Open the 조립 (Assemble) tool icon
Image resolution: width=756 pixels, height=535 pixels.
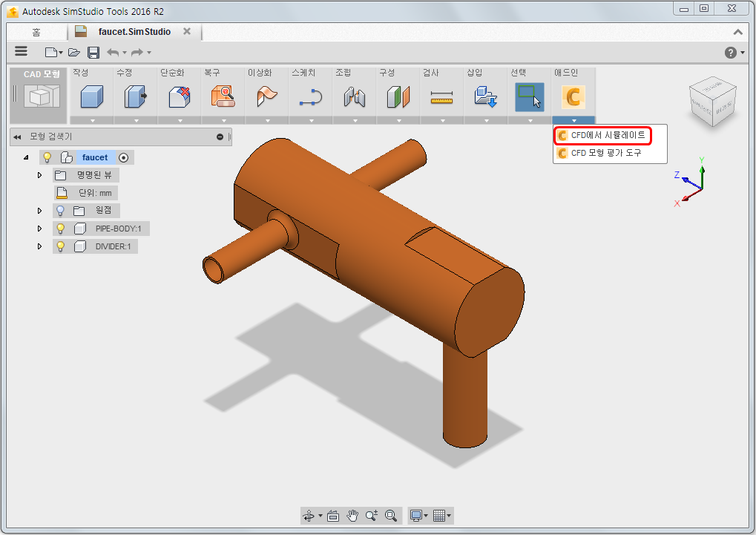(355, 96)
